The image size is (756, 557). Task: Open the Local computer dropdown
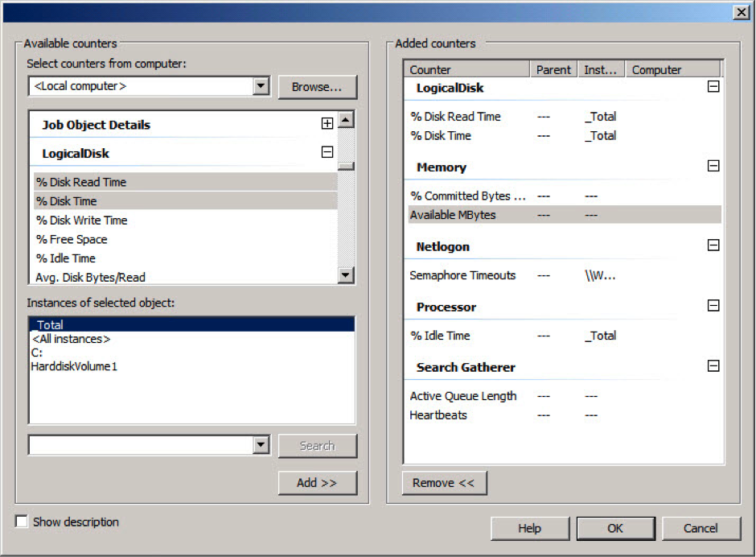click(261, 86)
